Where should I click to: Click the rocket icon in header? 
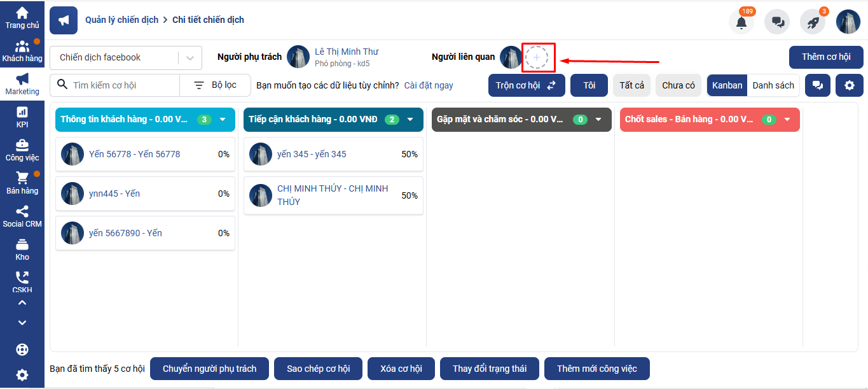point(813,22)
